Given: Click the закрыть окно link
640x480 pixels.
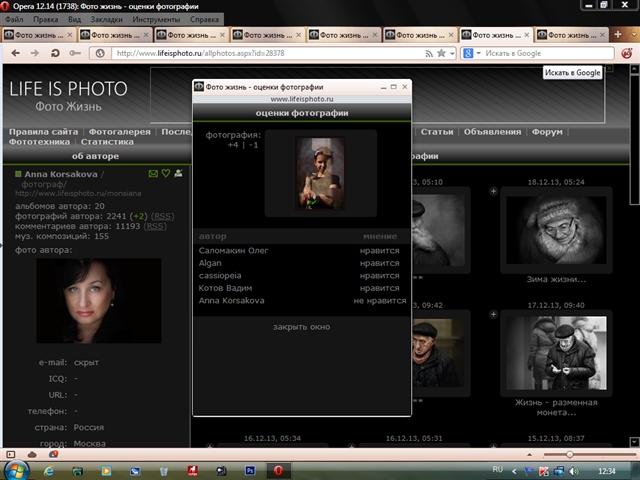Looking at the screenshot, I should (301, 327).
